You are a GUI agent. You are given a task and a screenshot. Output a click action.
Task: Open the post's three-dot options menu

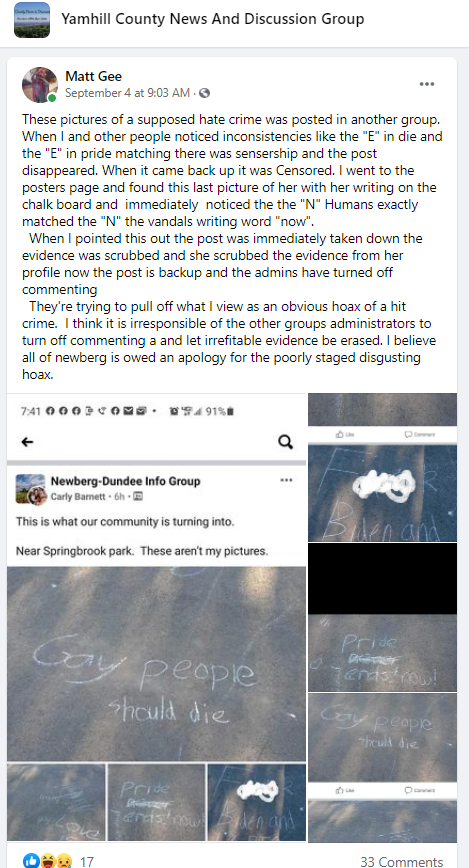[x=426, y=84]
